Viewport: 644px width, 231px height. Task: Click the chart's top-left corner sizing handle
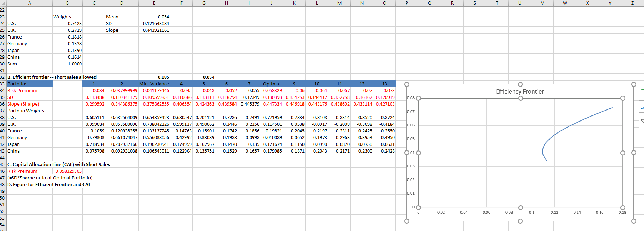(407, 84)
